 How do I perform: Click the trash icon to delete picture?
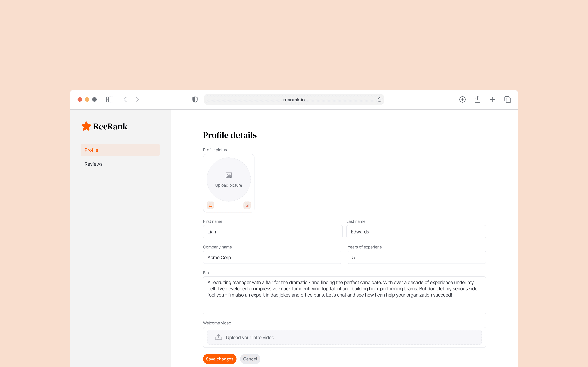coord(247,205)
